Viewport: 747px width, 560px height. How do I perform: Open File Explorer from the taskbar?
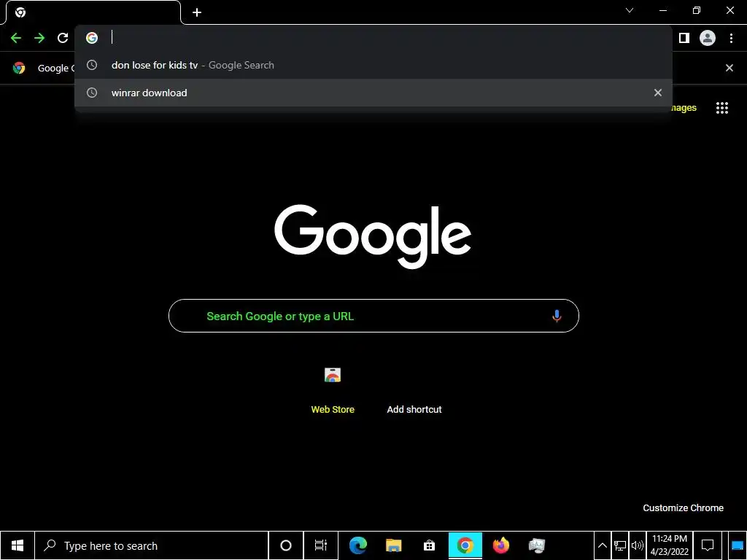point(393,545)
